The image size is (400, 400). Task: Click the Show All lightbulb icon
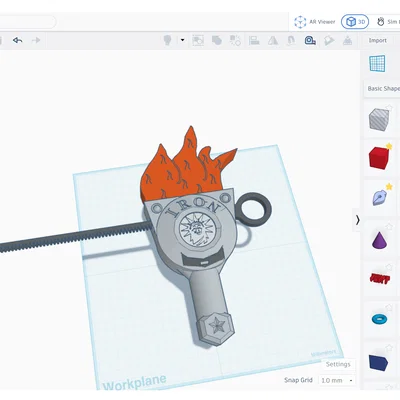[x=167, y=40]
